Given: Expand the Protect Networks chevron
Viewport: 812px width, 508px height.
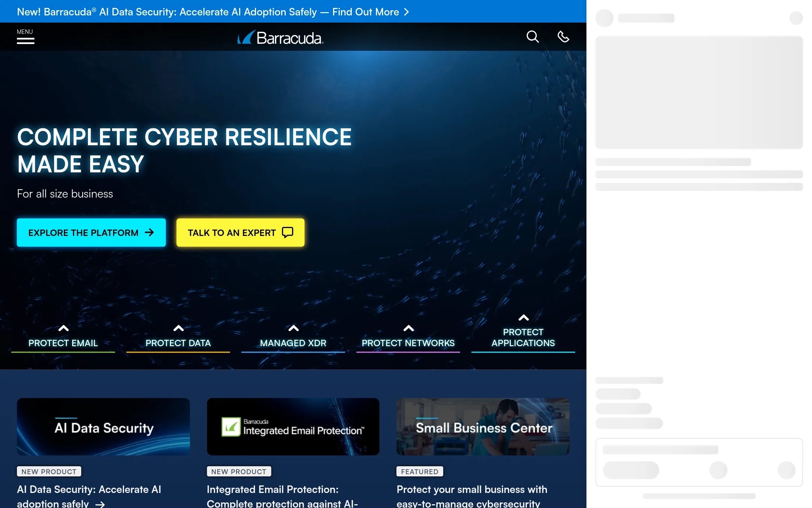Looking at the screenshot, I should [409, 328].
